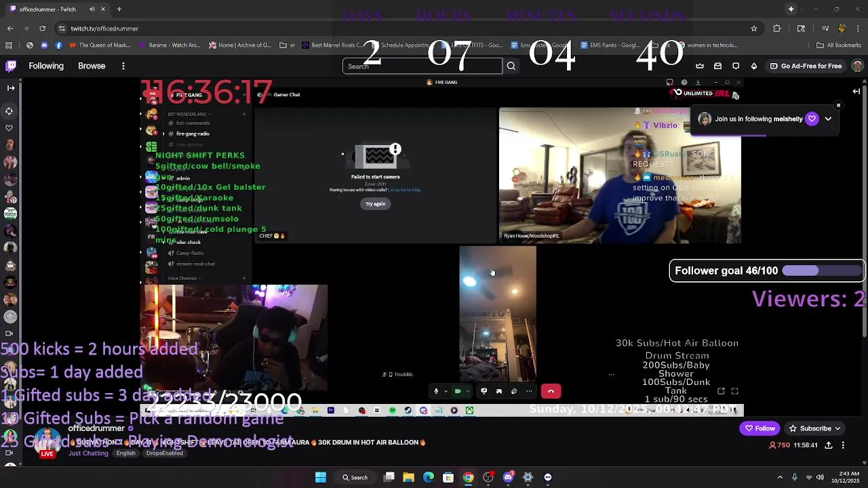Click Try again in the Discord camera error

pos(375,204)
